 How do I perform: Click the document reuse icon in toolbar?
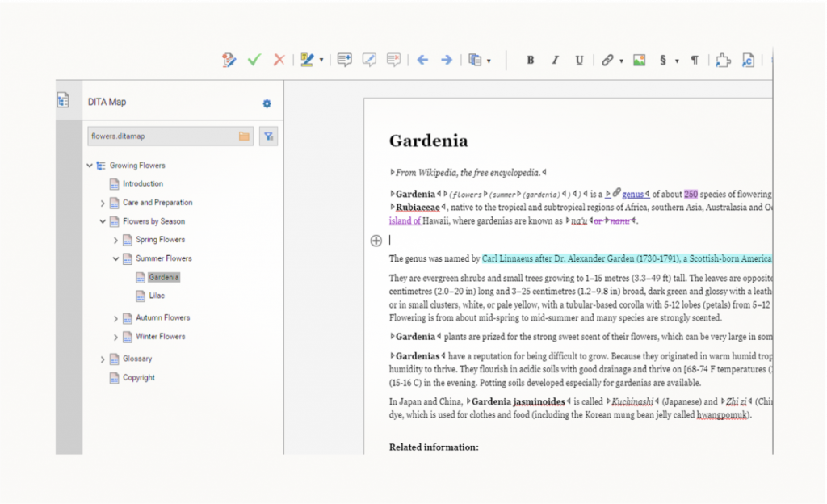(x=748, y=60)
